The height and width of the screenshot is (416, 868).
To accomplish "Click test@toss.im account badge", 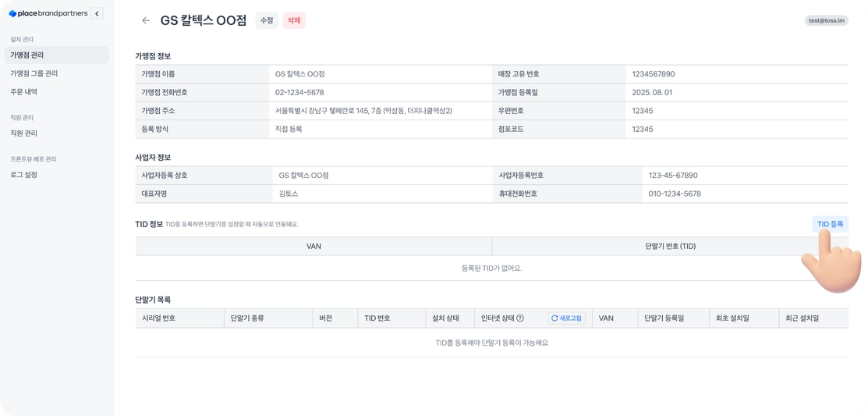I will 826,21.
